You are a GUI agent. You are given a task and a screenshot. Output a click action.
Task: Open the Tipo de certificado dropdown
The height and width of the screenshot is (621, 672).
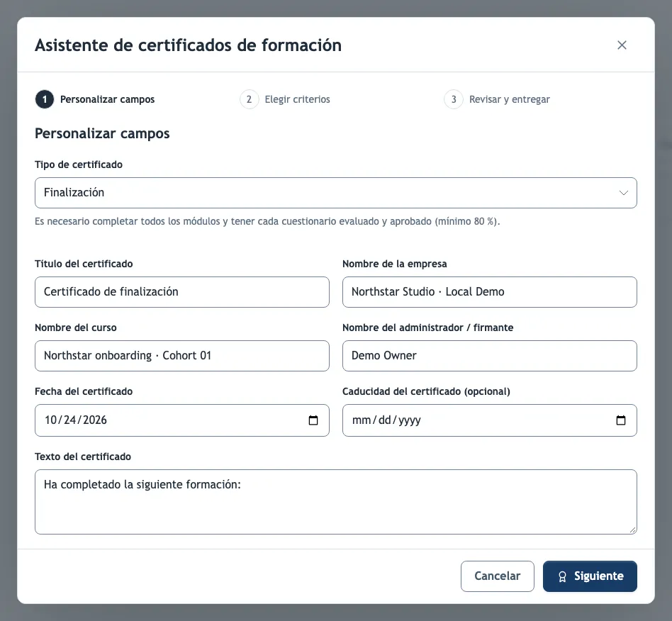(335, 193)
